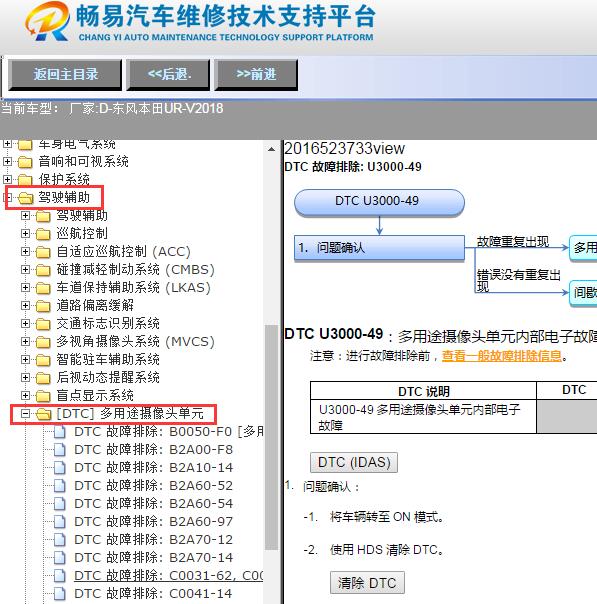
Task: Expand 多视角摄像头系统 (MVCS) node
Action: click(25, 341)
